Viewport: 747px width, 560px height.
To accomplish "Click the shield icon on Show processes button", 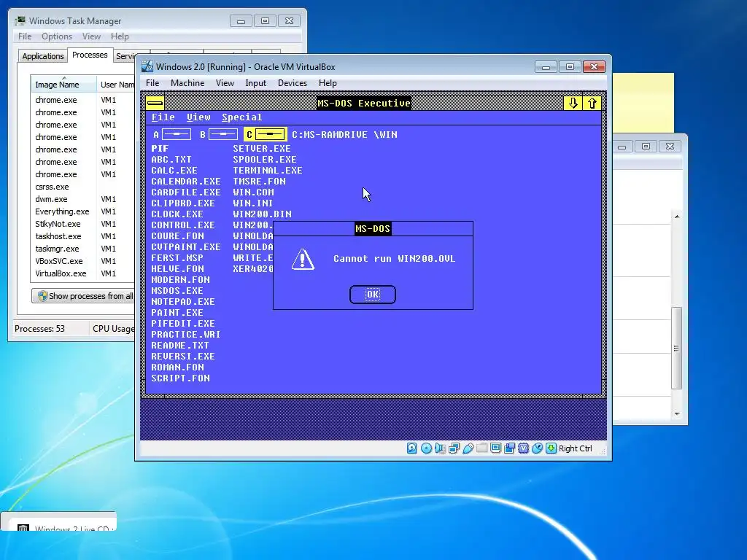I will (x=43, y=296).
